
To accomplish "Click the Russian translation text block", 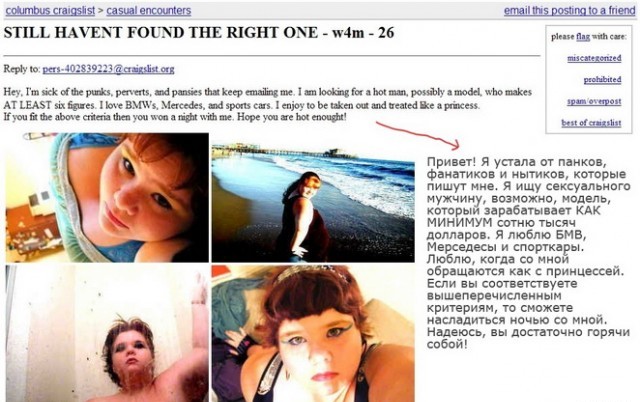I will pos(529,253).
